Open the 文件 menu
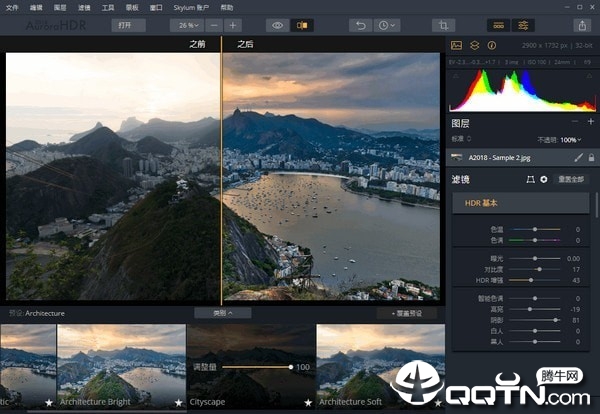 12,6
